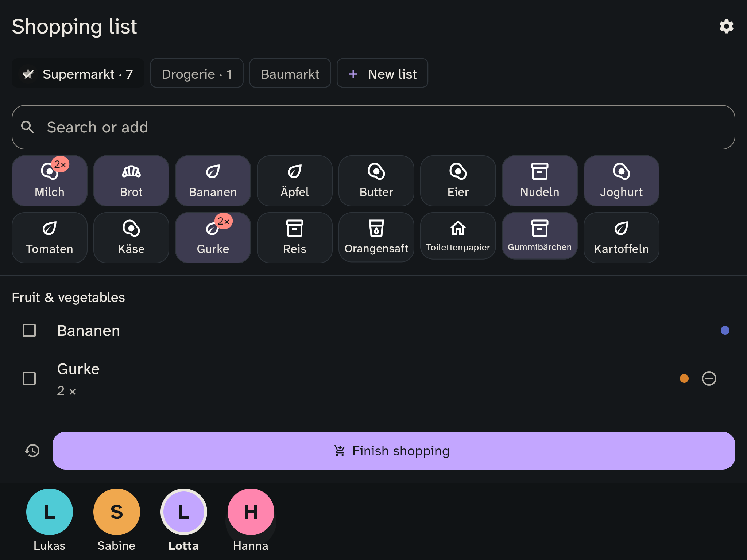Tap the Brot quick-add tile
Image resolution: width=747 pixels, height=560 pixels.
pos(131,181)
